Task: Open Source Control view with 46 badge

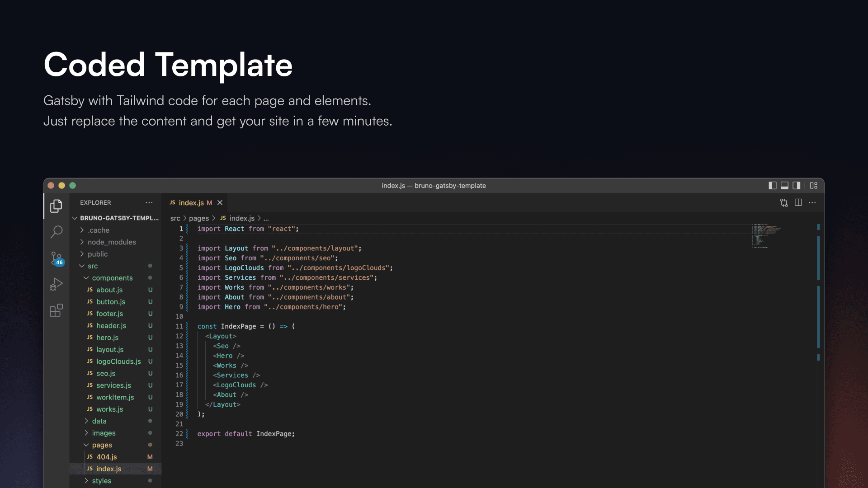Action: click(56, 258)
